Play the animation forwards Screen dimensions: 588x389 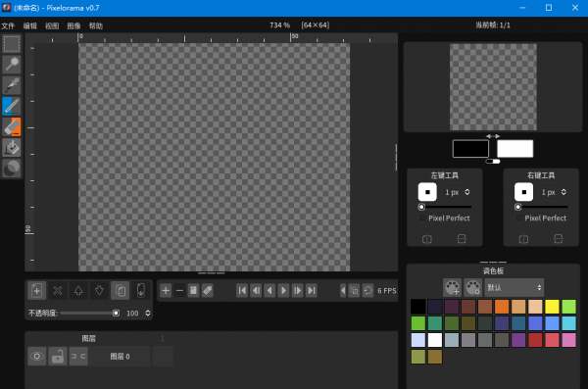284,290
